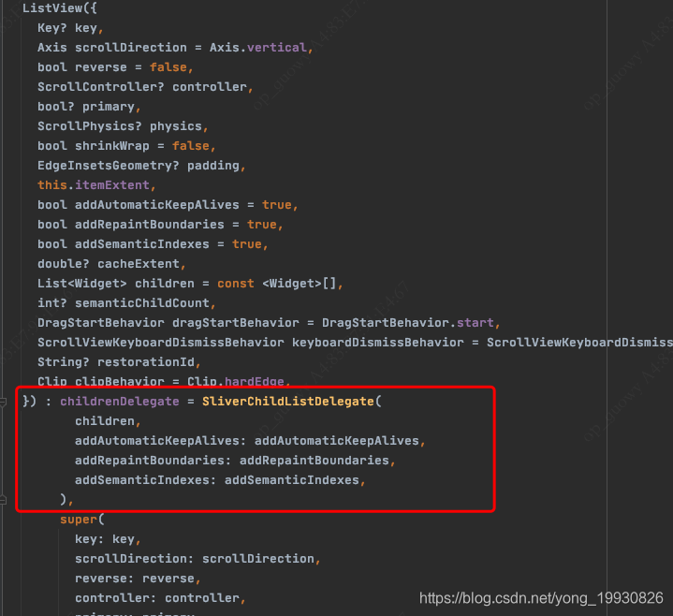673x616 pixels.
Task: Click 'false' on the reverse line
Action: (x=168, y=67)
